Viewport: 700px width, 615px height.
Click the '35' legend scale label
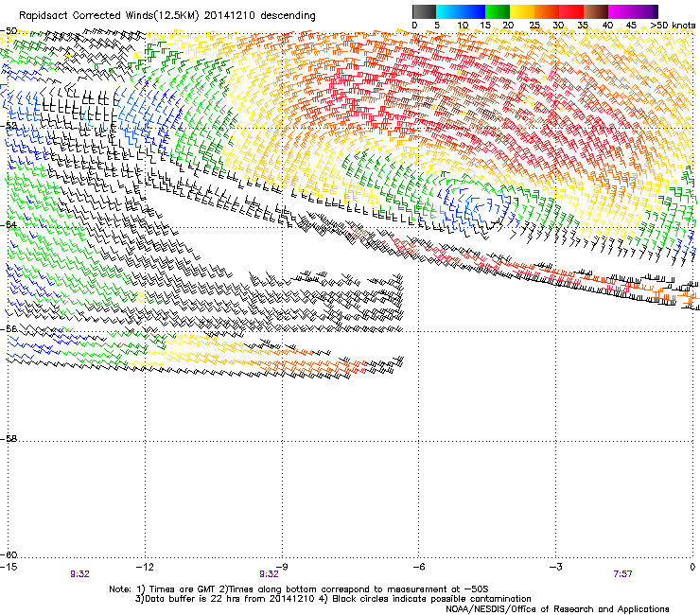[583, 26]
